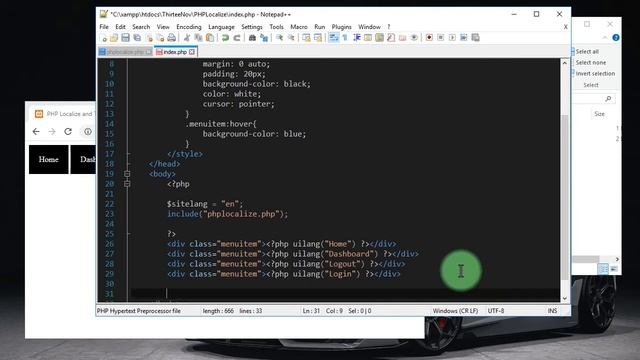This screenshot has height=360, width=640.
Task: Click the Home menu item in browser page
Action: click(x=49, y=160)
